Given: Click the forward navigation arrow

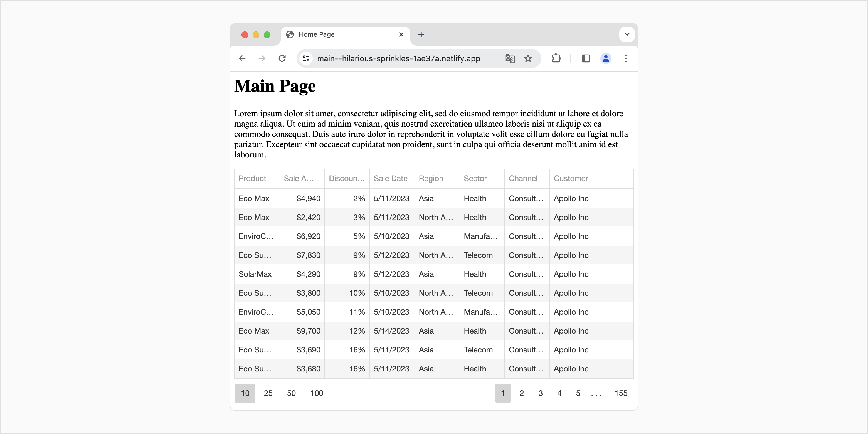Looking at the screenshot, I should coord(262,58).
